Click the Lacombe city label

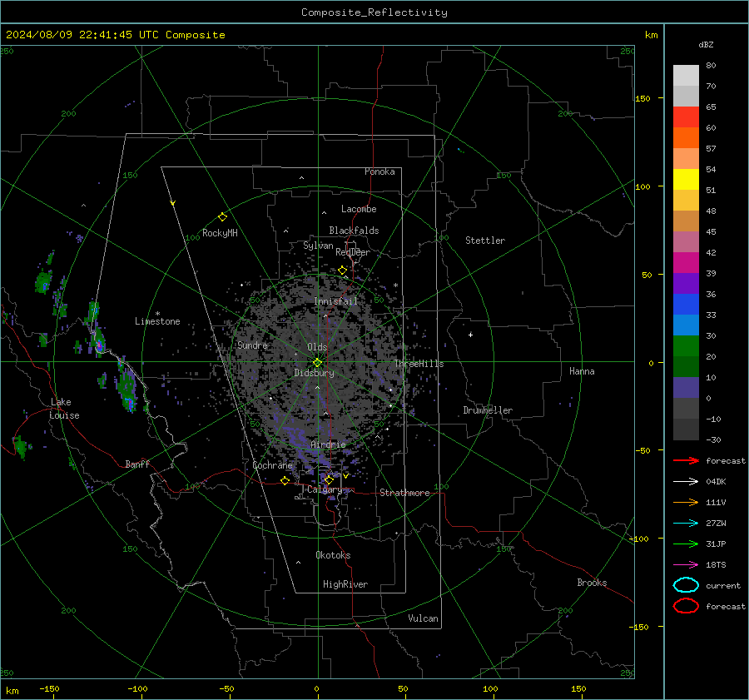point(359,209)
